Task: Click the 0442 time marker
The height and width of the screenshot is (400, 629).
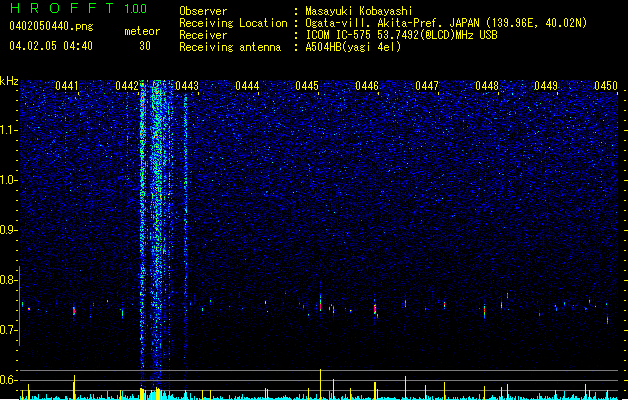Action: click(x=127, y=86)
